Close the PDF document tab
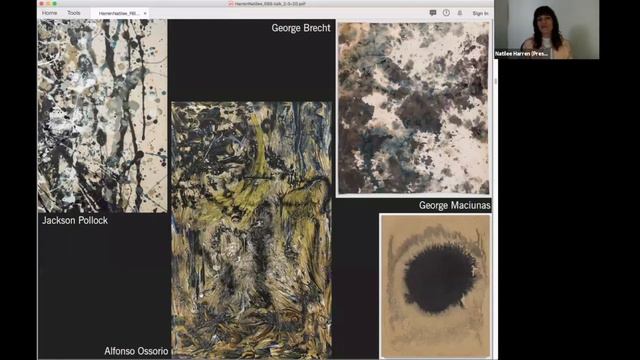Viewport: 640px width, 360px height. click(x=145, y=13)
